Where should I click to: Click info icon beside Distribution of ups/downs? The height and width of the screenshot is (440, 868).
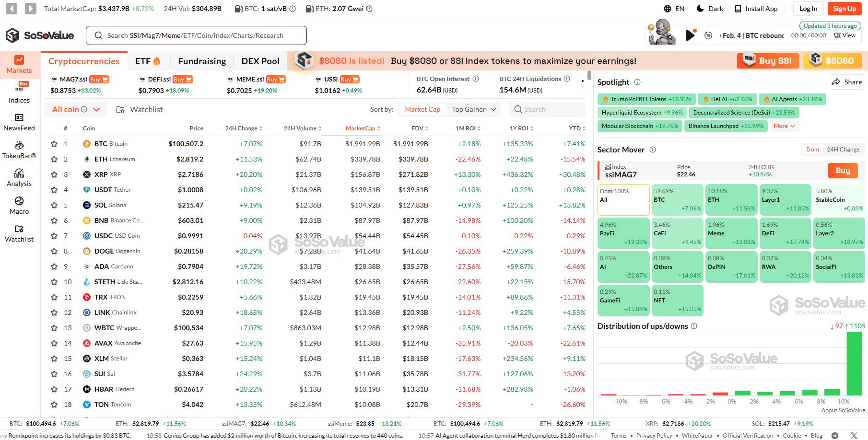point(694,326)
